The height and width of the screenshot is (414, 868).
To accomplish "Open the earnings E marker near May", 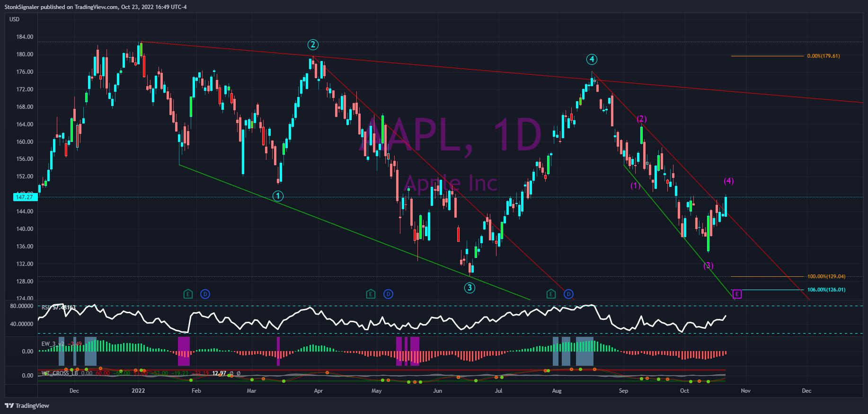I will point(371,294).
